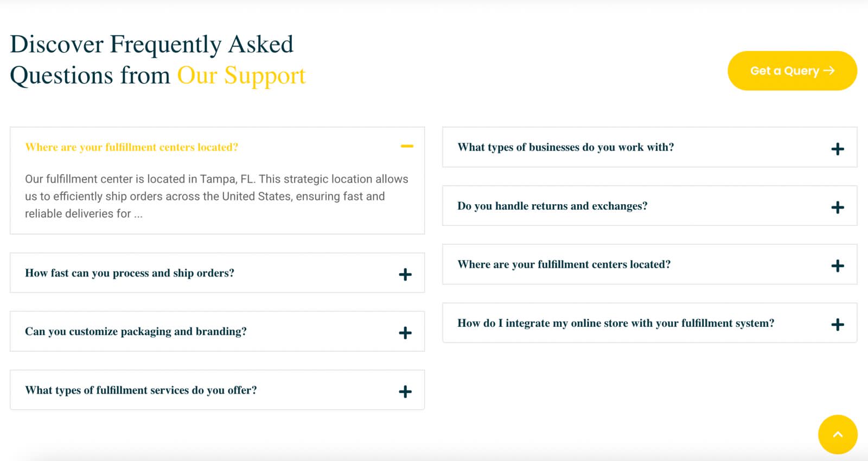
Task: Open the 'Can you customize packaging and branding?' question
Action: pos(136,332)
